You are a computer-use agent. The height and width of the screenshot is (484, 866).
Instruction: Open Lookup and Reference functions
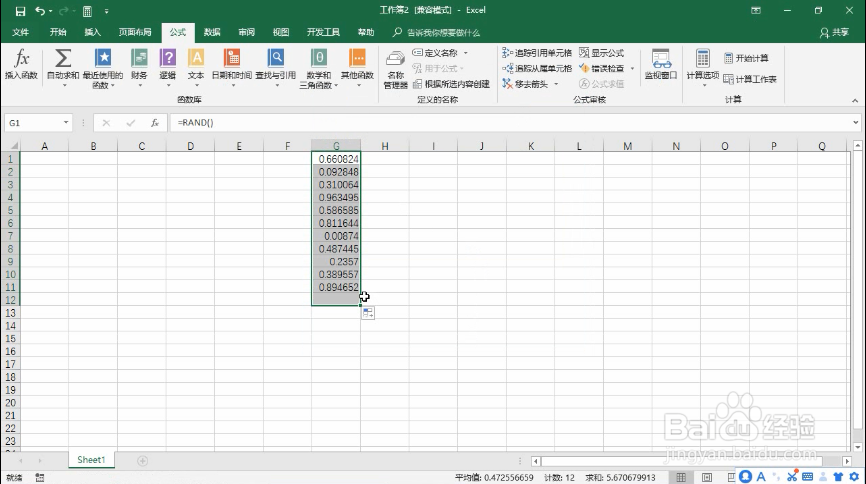pyautogui.click(x=276, y=67)
